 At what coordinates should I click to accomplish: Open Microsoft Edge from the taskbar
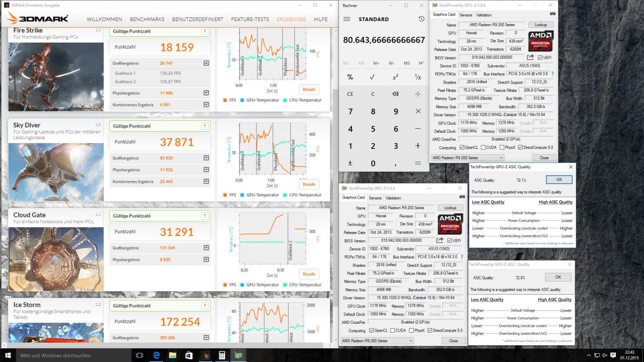156,355
